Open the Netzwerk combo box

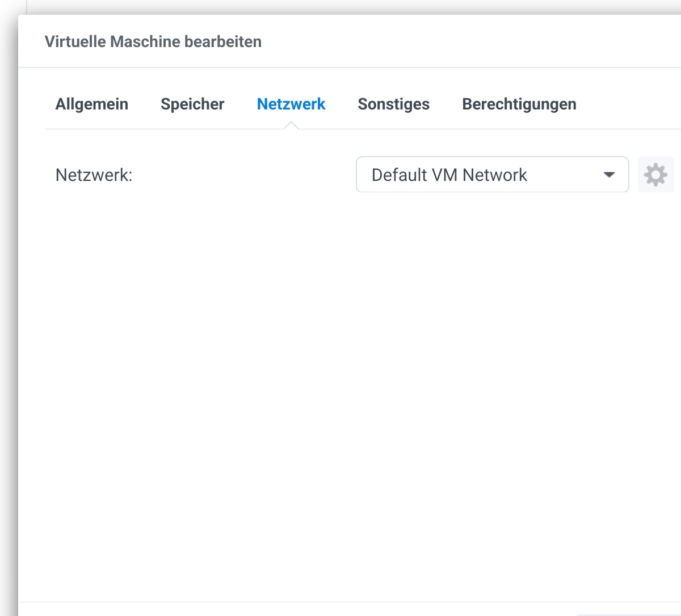[491, 175]
